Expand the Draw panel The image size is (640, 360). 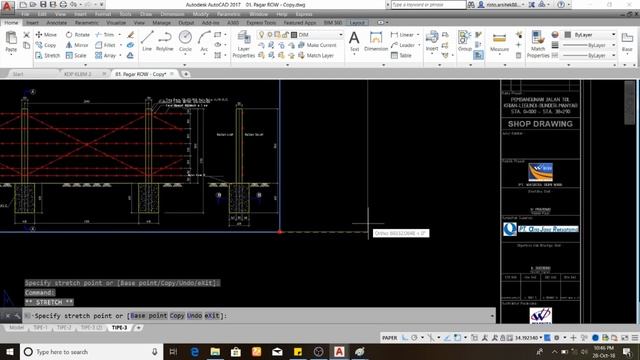pyautogui.click(x=184, y=65)
